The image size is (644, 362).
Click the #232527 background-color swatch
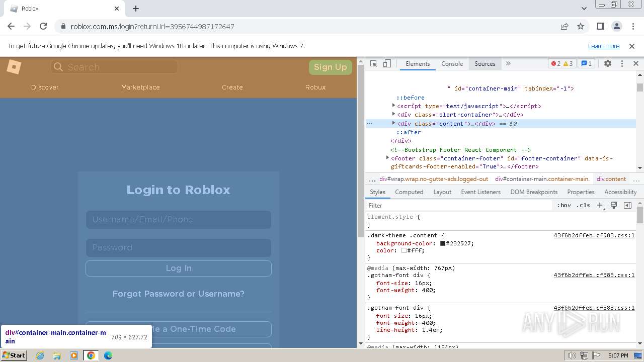point(443,243)
